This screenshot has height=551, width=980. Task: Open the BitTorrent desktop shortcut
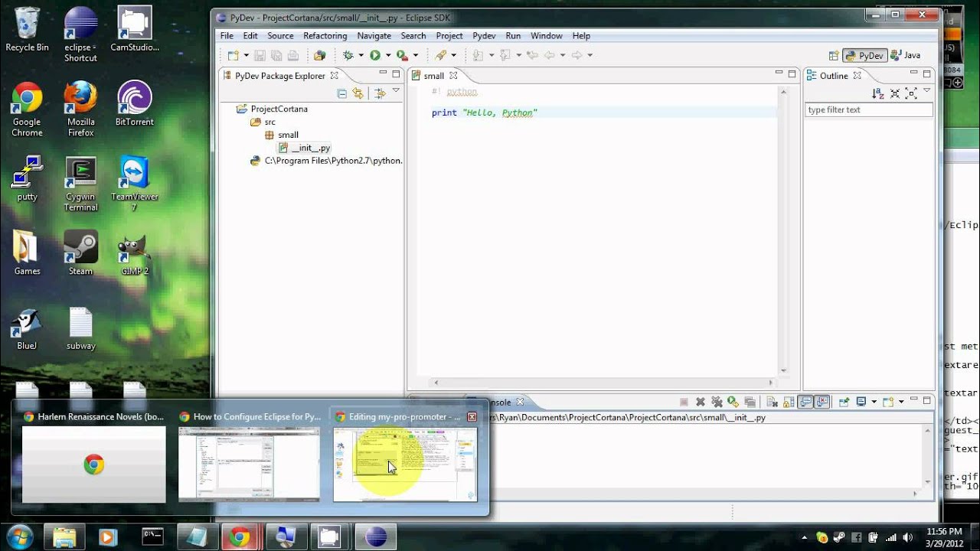pyautogui.click(x=135, y=103)
